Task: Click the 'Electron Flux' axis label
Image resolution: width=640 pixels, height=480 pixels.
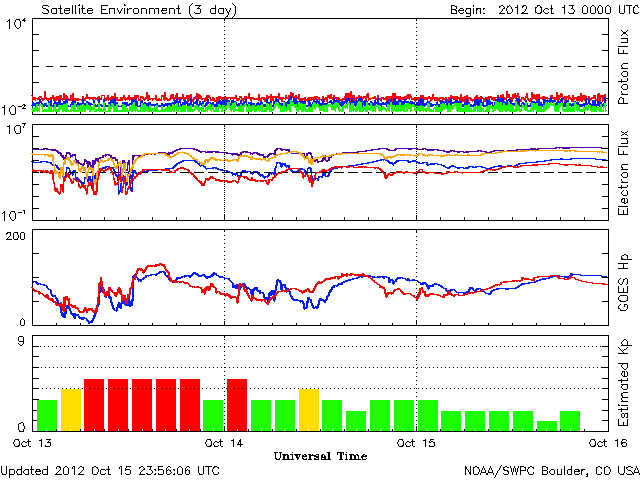Action: [x=623, y=172]
